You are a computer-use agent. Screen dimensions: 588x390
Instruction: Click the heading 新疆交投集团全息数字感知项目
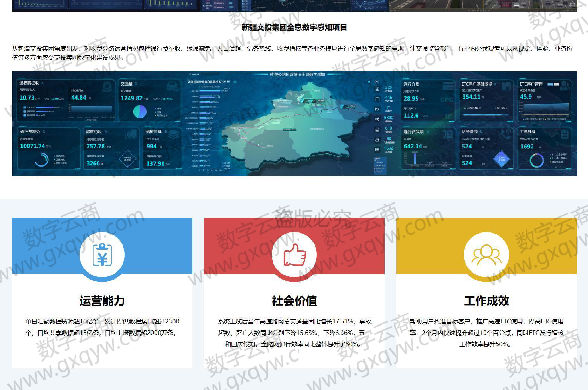[x=294, y=27]
